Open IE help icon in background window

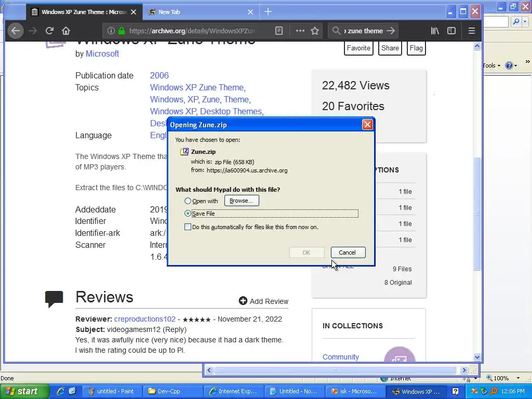pyautogui.click(x=509, y=65)
